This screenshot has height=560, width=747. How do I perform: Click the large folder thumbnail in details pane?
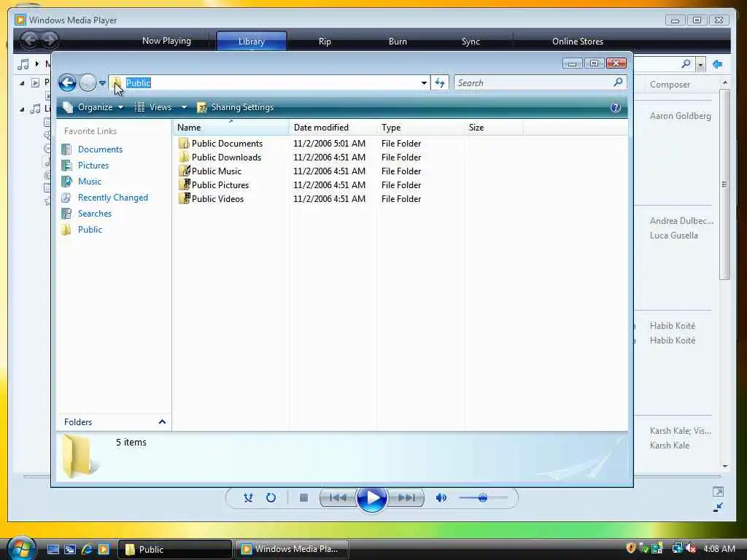point(79,456)
